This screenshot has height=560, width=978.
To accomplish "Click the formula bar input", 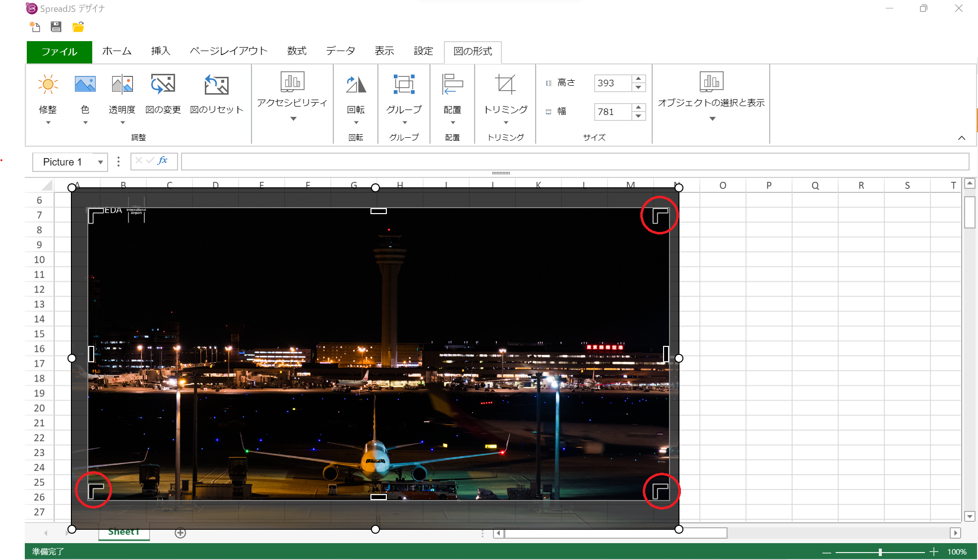I will [575, 162].
